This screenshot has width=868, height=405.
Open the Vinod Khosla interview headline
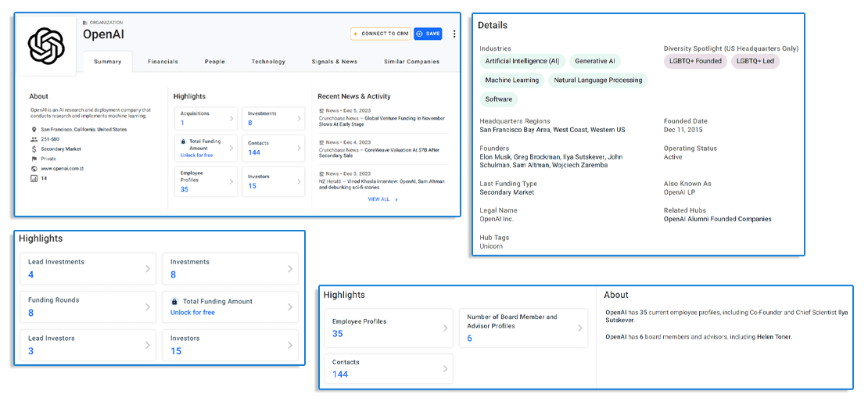click(382, 185)
